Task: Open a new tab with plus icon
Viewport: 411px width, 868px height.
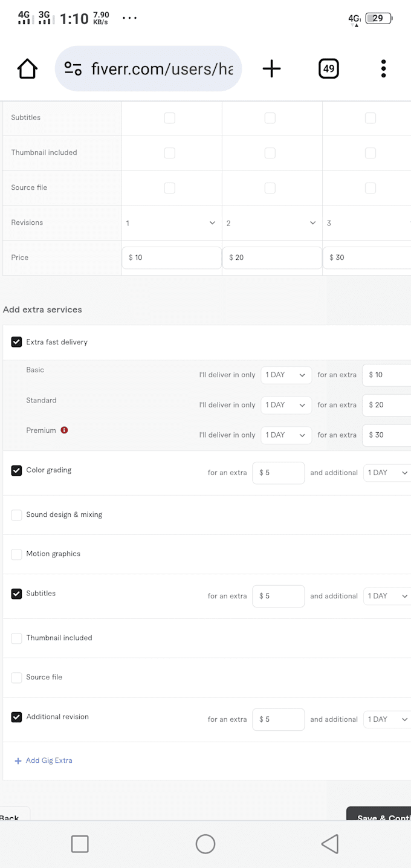Action: point(272,69)
